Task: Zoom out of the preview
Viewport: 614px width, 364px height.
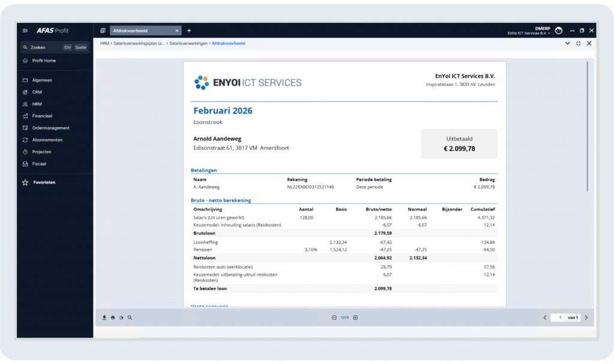Action: [334, 318]
